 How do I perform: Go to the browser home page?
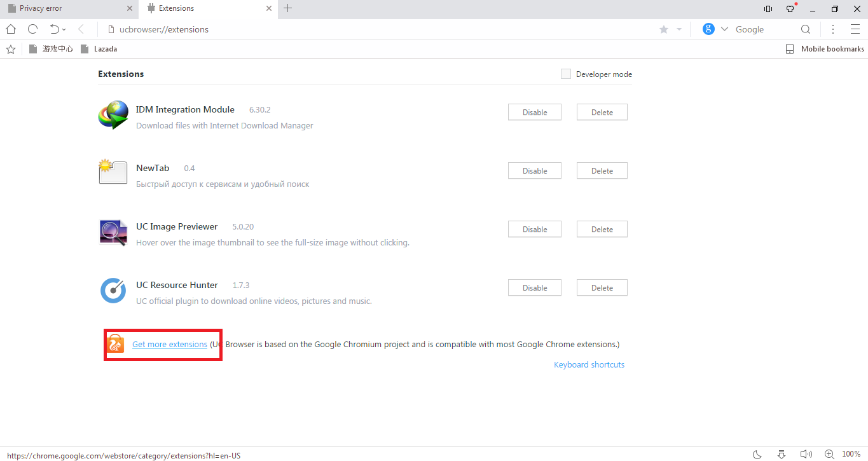click(11, 29)
